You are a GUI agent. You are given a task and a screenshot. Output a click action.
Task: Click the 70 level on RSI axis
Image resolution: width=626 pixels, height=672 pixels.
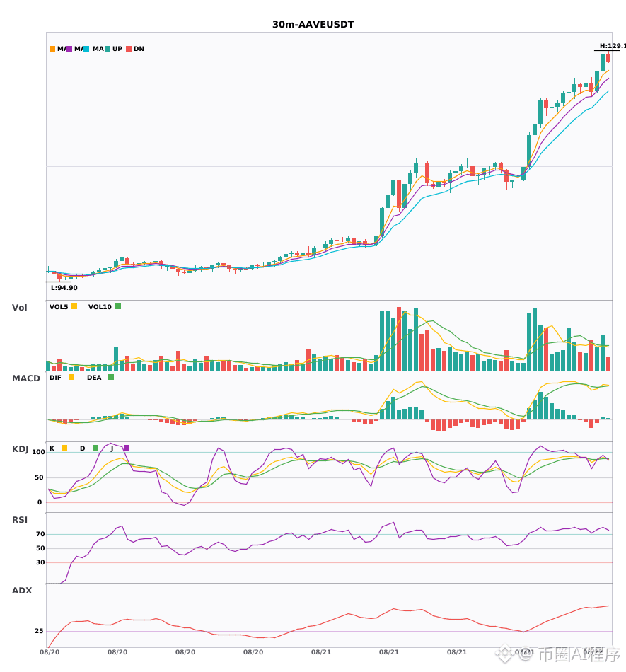click(x=40, y=534)
